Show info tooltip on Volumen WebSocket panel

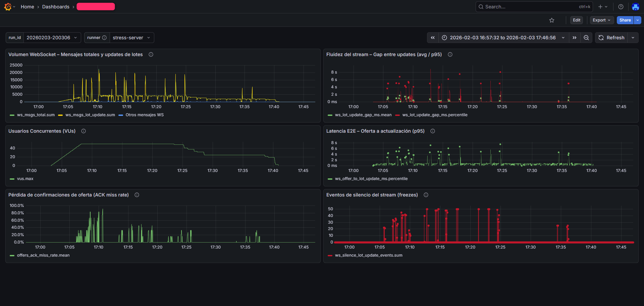pyautogui.click(x=151, y=54)
